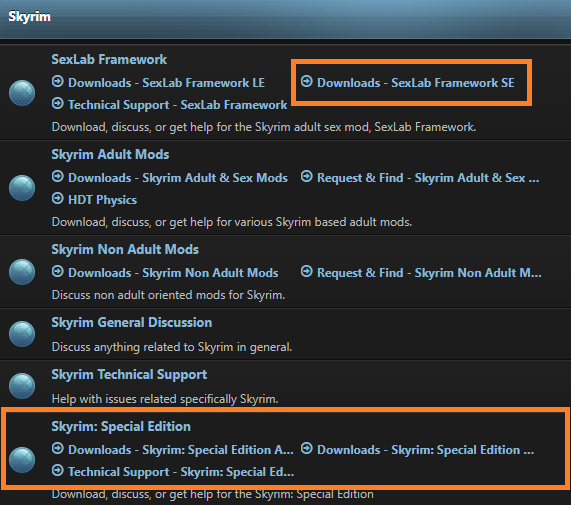Click arrow icon beside Downloads - Skyrim Non Adult Mods
The height and width of the screenshot is (505, 571).
(58, 271)
